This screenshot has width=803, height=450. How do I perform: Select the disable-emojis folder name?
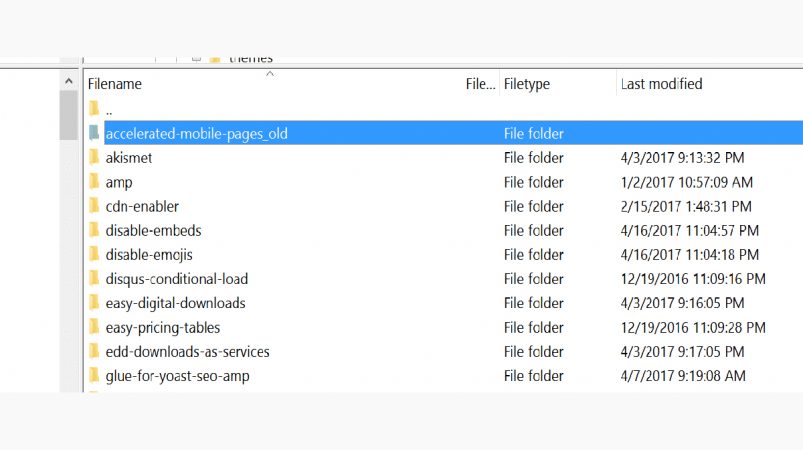pos(149,255)
